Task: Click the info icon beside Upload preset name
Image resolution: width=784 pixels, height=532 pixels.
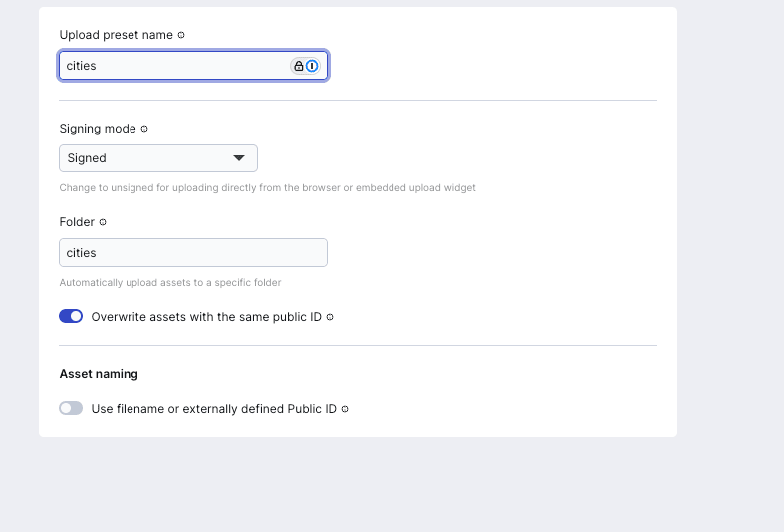Action: pyautogui.click(x=181, y=35)
